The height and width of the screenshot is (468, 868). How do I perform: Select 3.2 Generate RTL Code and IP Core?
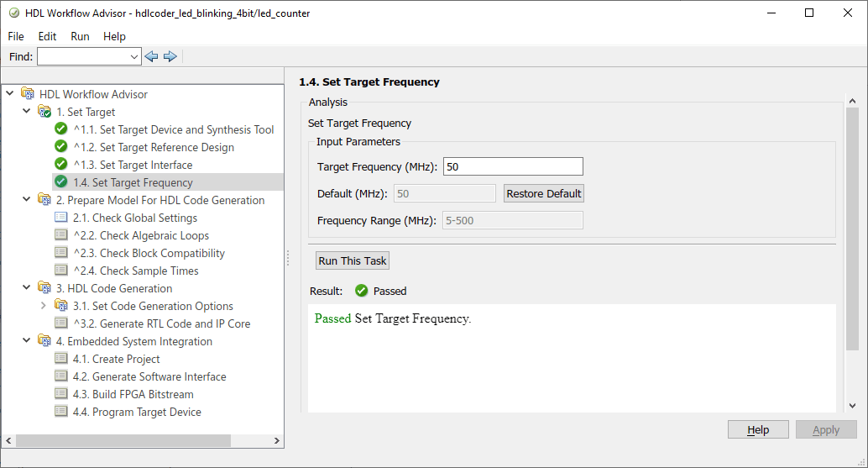point(161,323)
